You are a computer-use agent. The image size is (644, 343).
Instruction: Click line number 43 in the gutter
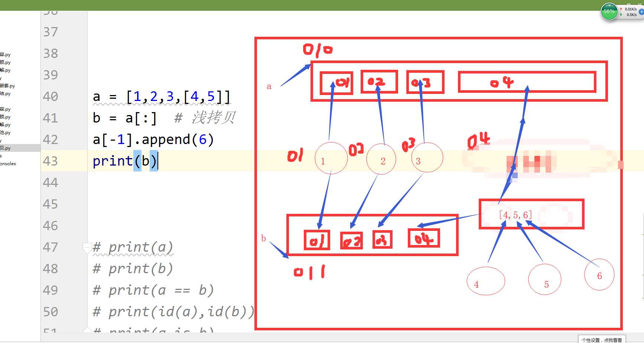(x=51, y=161)
